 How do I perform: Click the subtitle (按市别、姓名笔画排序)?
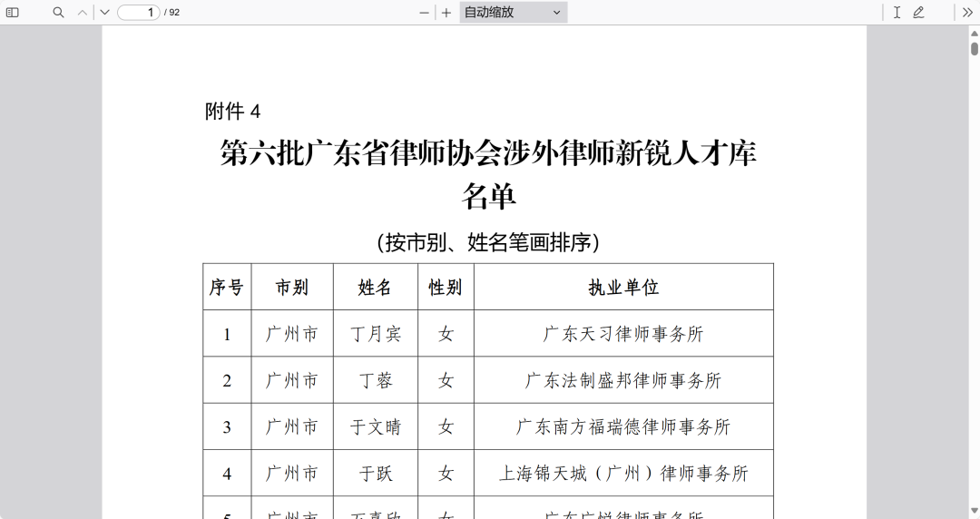488,242
